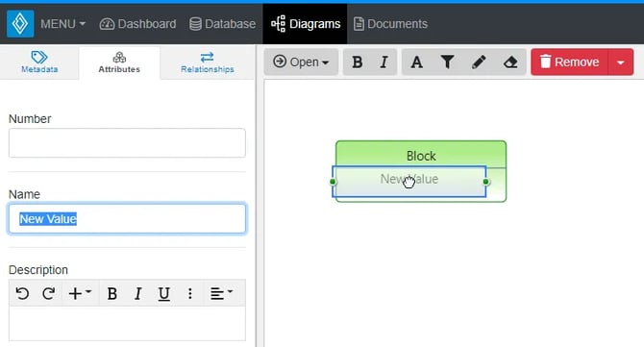Select the New Value compartment
Screen dimensions: 644x347
point(409,182)
